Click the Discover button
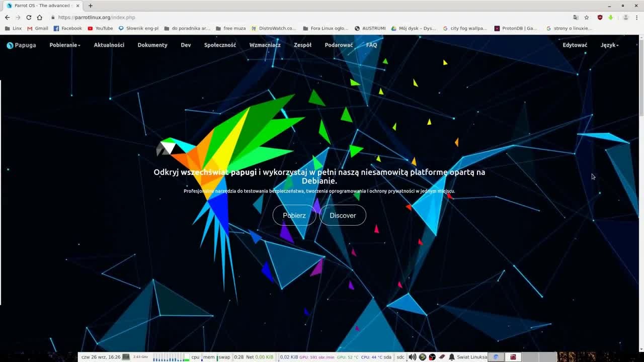The image size is (644, 362). point(343,215)
